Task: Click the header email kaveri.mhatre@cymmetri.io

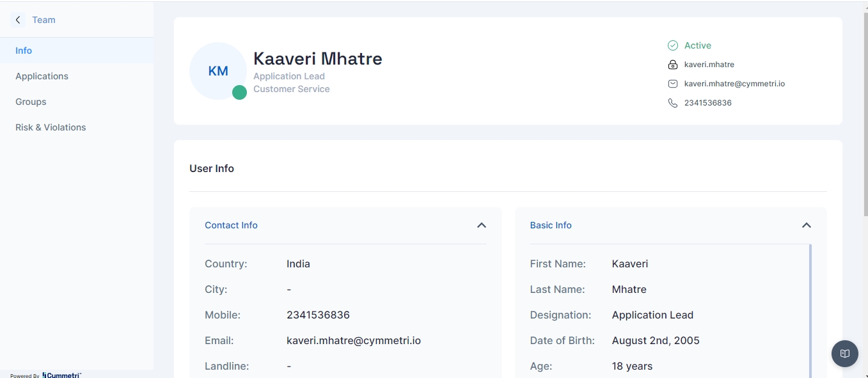Action: click(x=734, y=84)
